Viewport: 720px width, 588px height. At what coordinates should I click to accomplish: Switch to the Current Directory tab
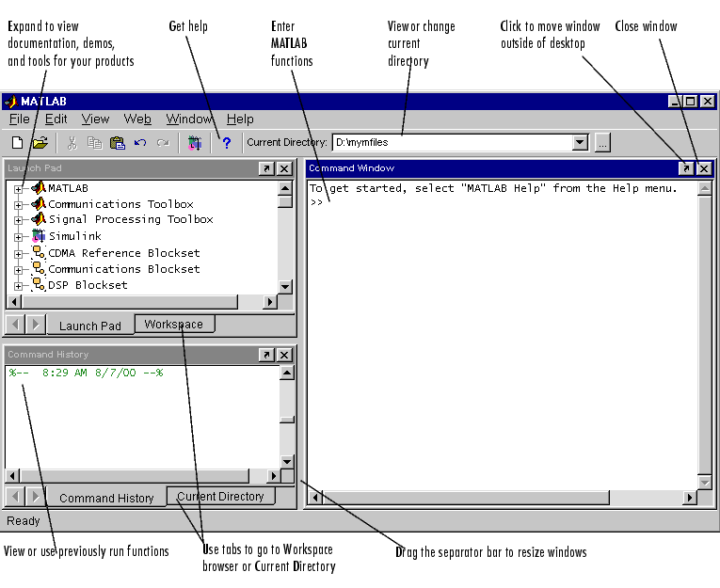221,496
